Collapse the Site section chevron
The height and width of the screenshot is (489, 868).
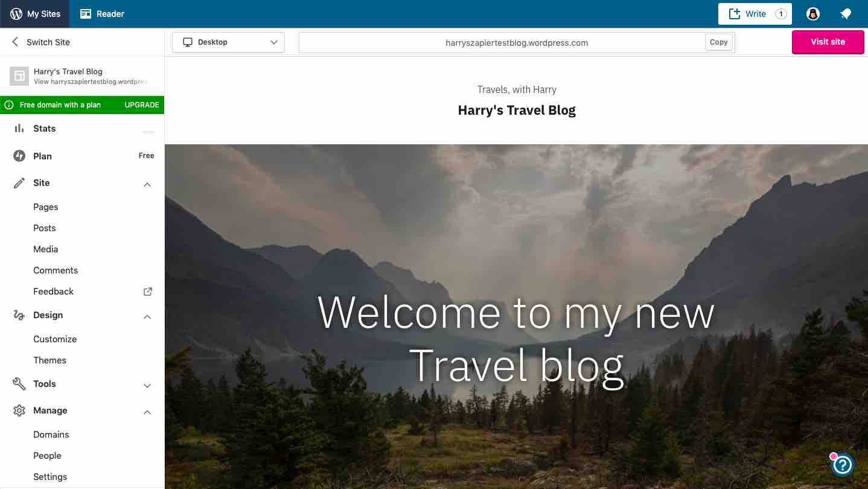click(x=147, y=184)
